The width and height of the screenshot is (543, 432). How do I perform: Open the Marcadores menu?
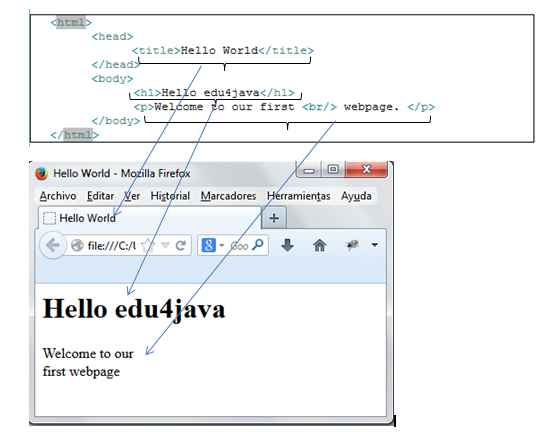[x=228, y=196]
